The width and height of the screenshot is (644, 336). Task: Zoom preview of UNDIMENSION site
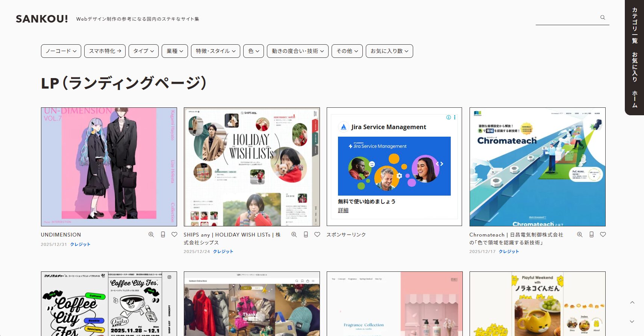click(151, 235)
